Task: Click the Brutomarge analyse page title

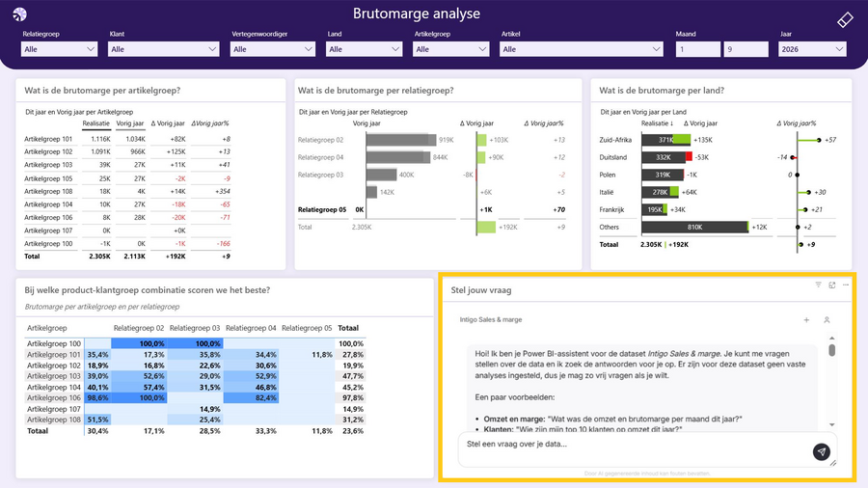Action: click(417, 14)
